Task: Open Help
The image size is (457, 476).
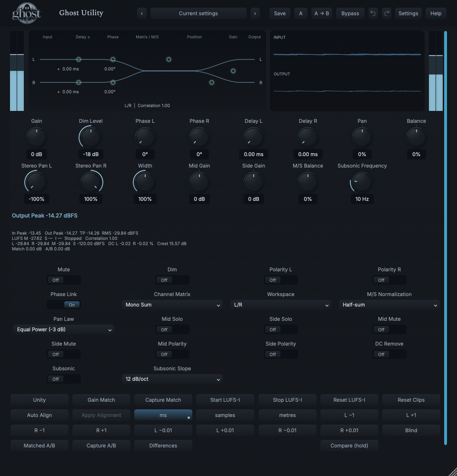Action: click(436, 13)
